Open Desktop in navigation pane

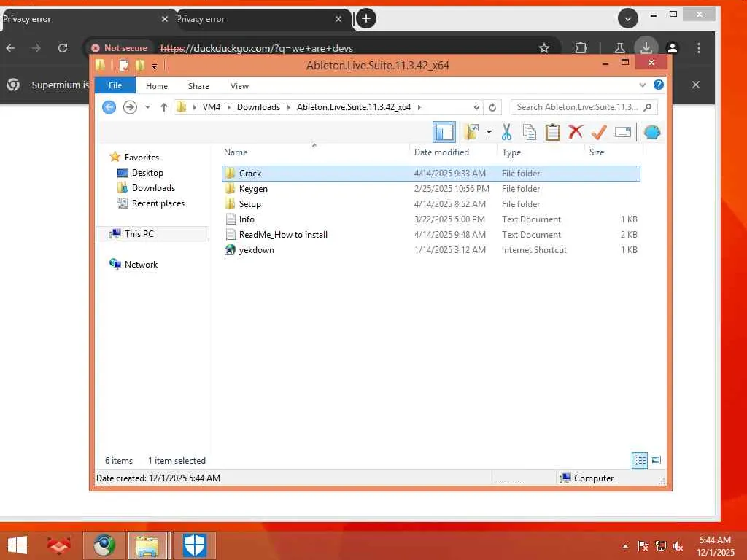point(147,173)
